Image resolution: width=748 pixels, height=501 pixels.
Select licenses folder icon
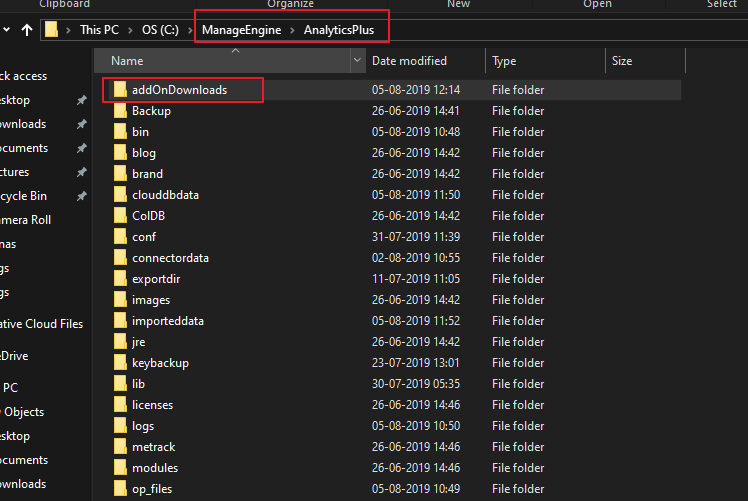[120, 405]
